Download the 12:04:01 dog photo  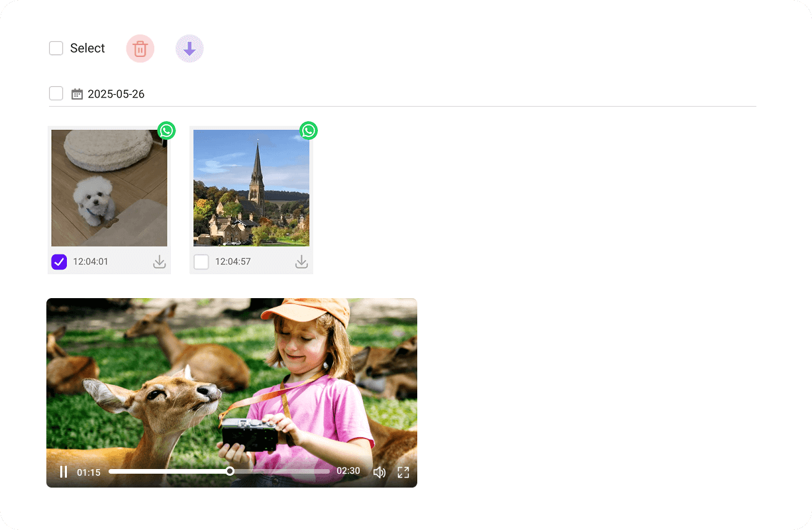(159, 262)
